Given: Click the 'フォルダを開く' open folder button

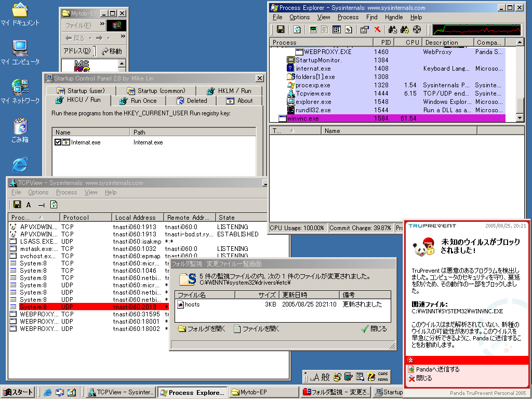Looking at the screenshot, I should [202, 328].
